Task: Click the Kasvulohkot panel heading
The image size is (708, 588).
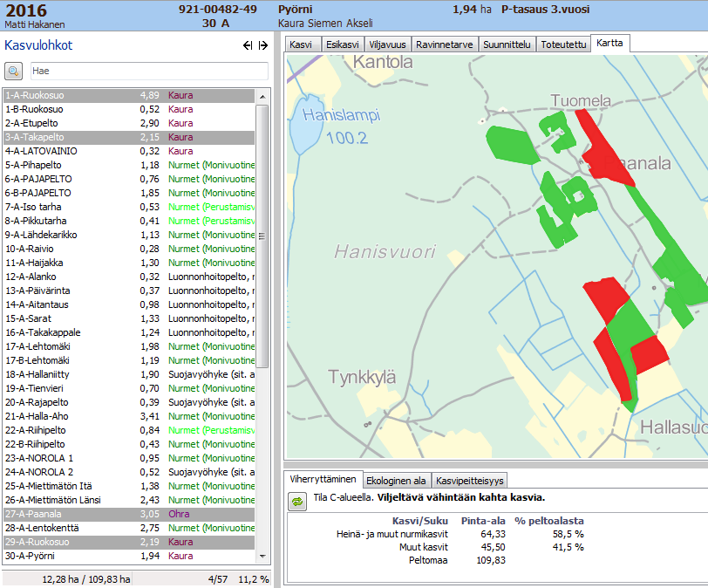Action: click(x=38, y=45)
